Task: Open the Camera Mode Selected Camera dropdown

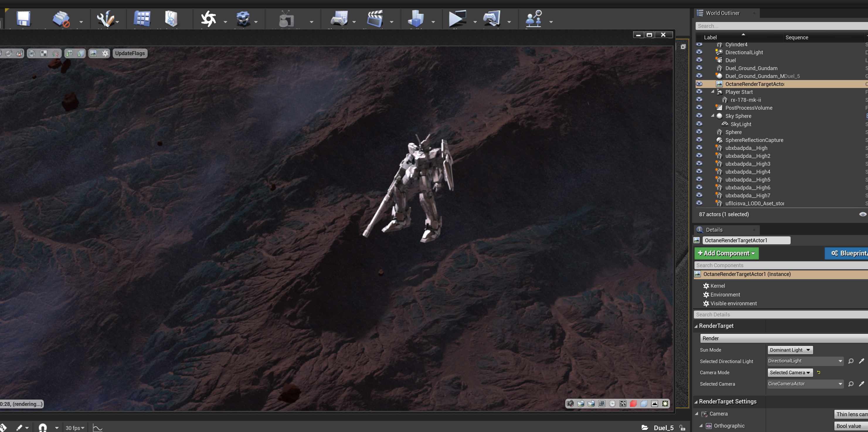Action: 790,373
